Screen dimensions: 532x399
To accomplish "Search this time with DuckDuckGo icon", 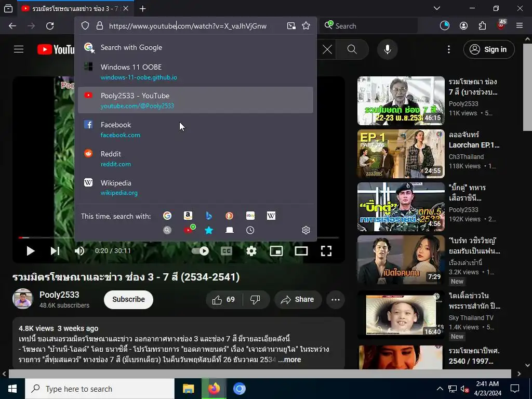I will [x=229, y=216].
